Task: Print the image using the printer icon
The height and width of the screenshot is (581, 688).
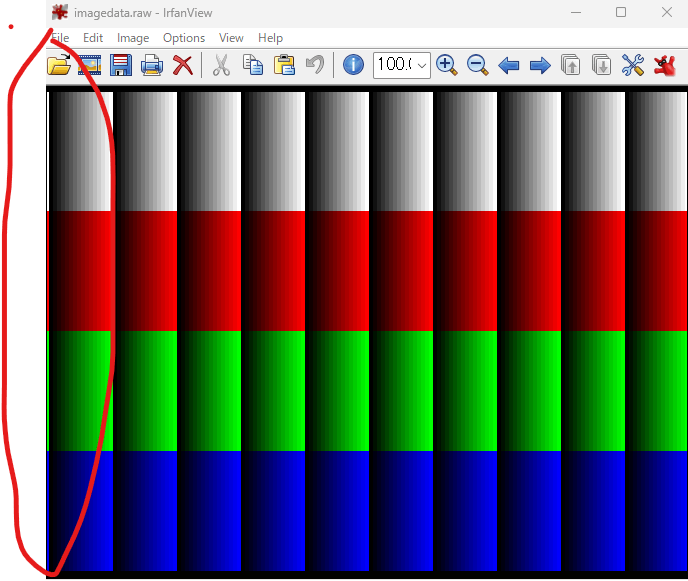Action: point(152,66)
